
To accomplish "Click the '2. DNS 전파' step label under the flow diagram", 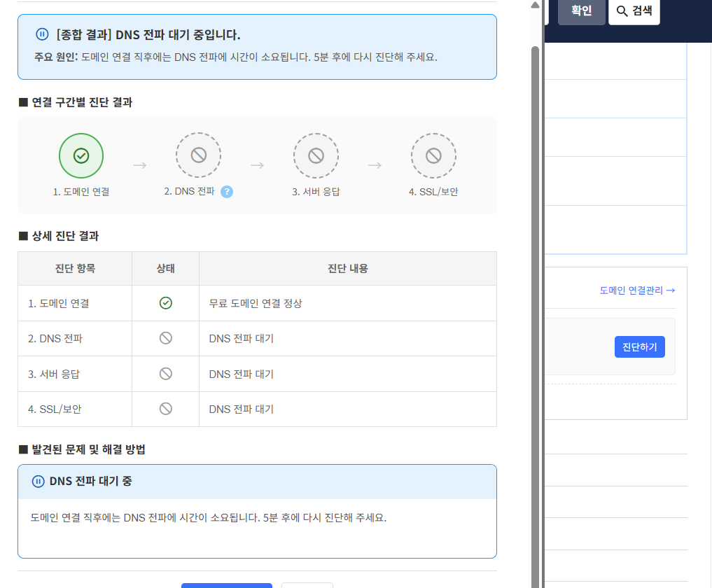I will (x=189, y=191).
